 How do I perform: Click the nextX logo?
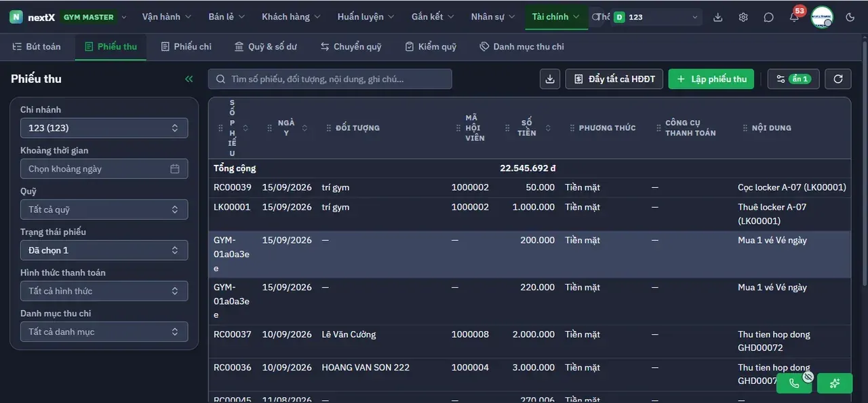click(31, 17)
